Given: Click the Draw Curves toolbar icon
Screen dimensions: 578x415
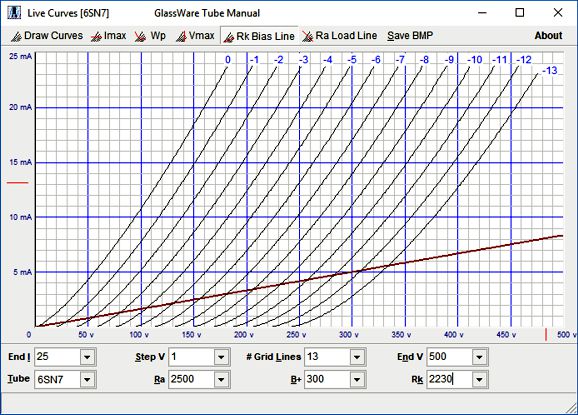Looking at the screenshot, I should (16, 36).
